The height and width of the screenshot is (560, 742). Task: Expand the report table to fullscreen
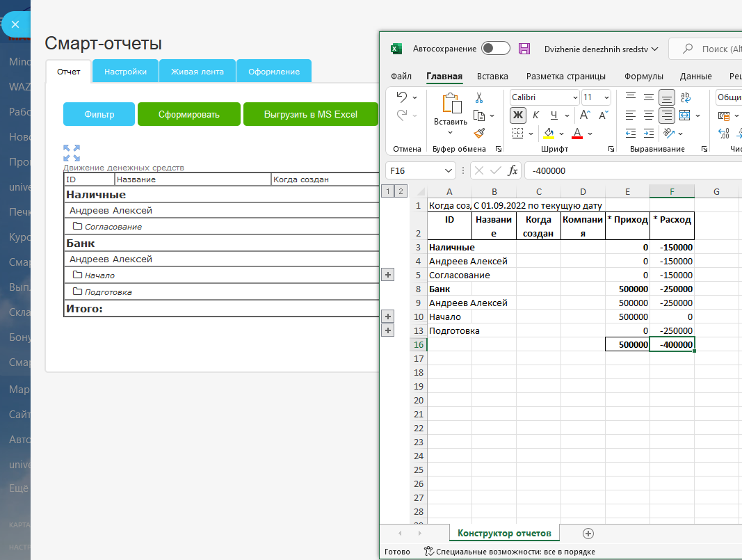72,153
